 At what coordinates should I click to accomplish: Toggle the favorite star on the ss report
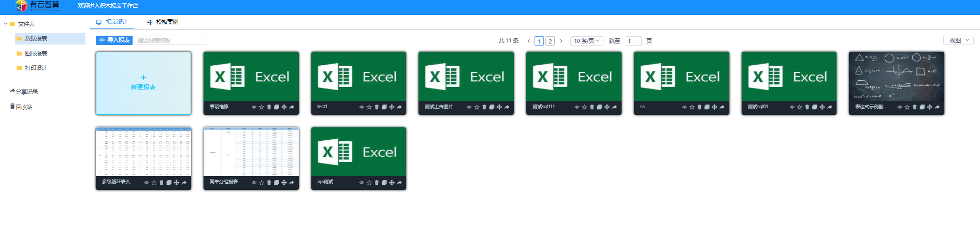click(x=691, y=107)
